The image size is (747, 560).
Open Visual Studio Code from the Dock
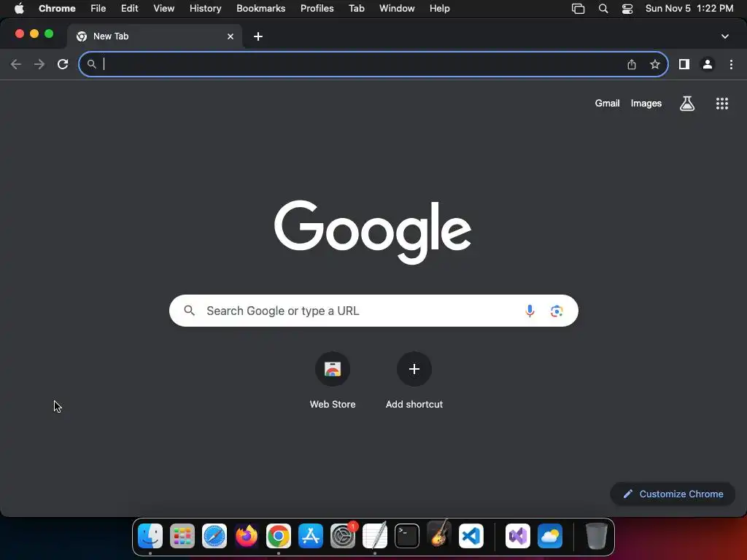click(471, 536)
